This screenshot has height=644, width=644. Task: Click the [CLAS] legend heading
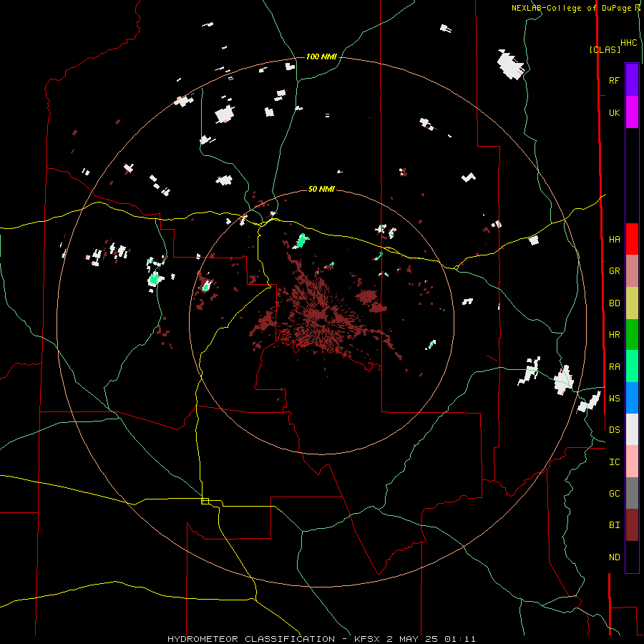[x=605, y=49]
